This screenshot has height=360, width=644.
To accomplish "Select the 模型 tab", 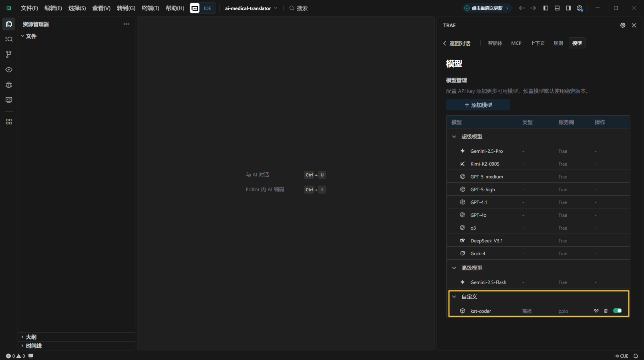I will [577, 43].
